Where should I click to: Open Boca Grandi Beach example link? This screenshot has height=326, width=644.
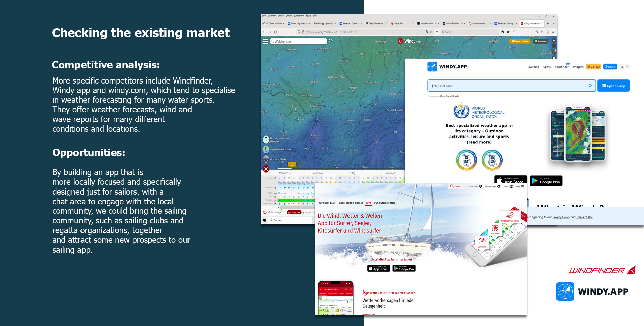click(449, 96)
